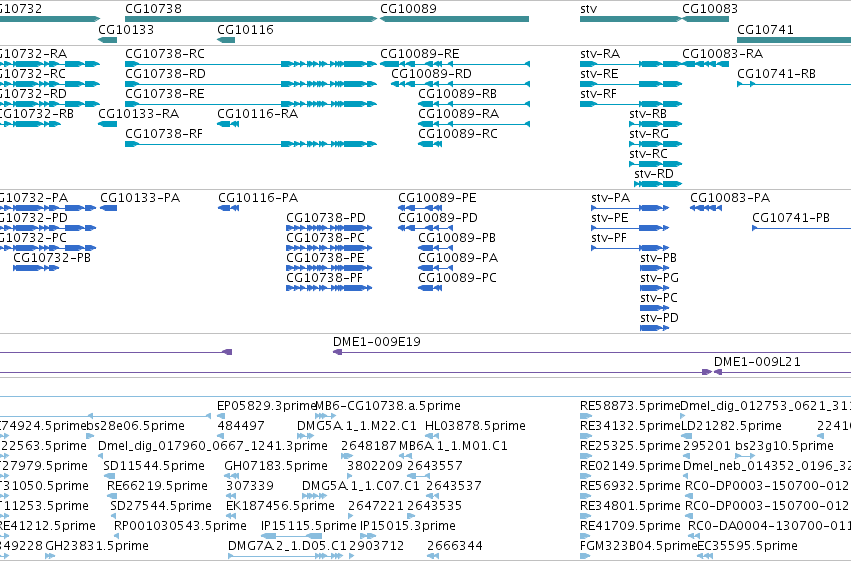This screenshot has height=561, width=851.
Task: Select transcript CG10741-RB
Action: point(794,84)
